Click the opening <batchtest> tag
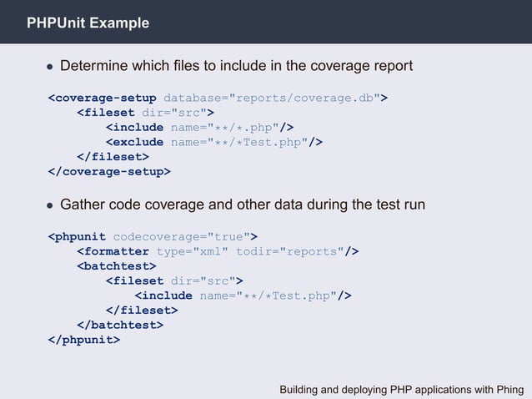This screenshot has width=532, height=399. coord(117,266)
